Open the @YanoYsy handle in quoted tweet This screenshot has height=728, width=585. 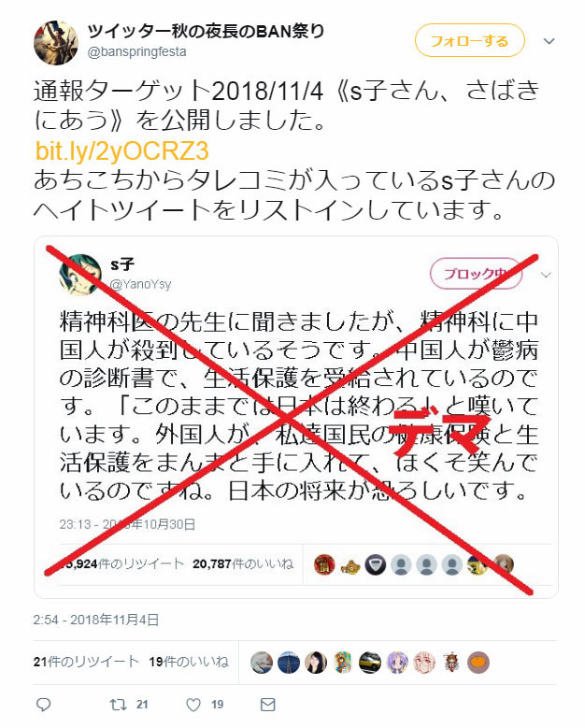141,284
